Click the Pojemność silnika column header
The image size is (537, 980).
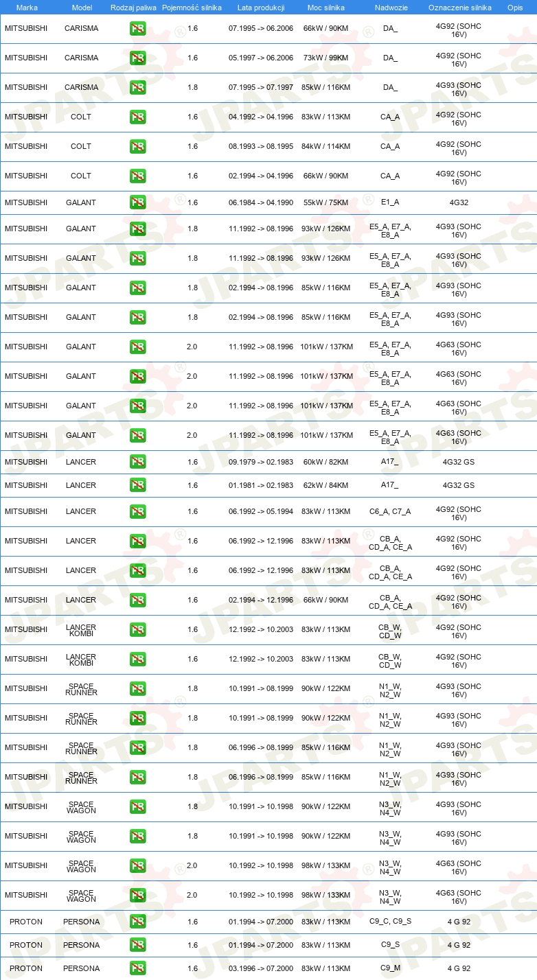coord(192,8)
